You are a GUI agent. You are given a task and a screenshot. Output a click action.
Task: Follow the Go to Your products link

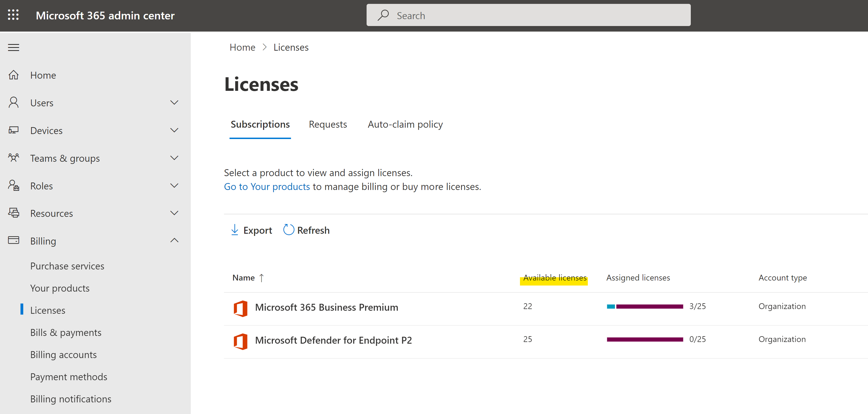click(x=267, y=186)
